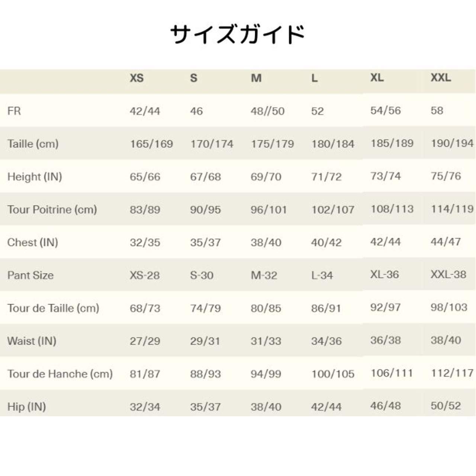The height and width of the screenshot is (476, 476).
Task: Click the FR row label
Action: click(x=14, y=111)
